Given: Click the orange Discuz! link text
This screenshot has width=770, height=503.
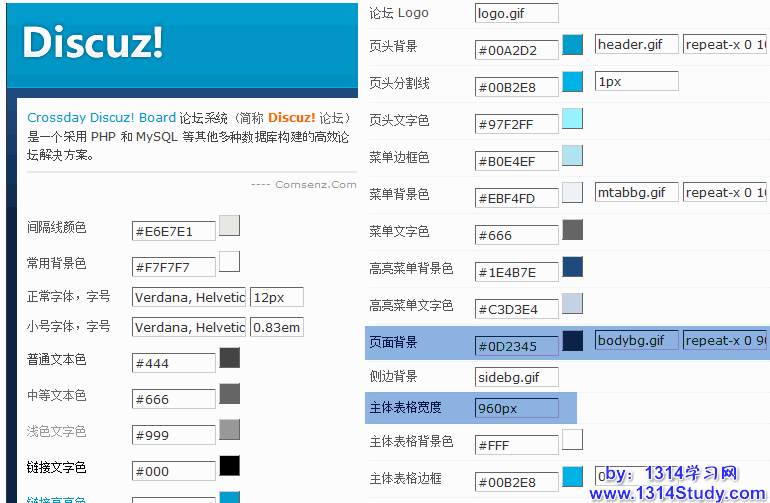Looking at the screenshot, I should tap(292, 118).
